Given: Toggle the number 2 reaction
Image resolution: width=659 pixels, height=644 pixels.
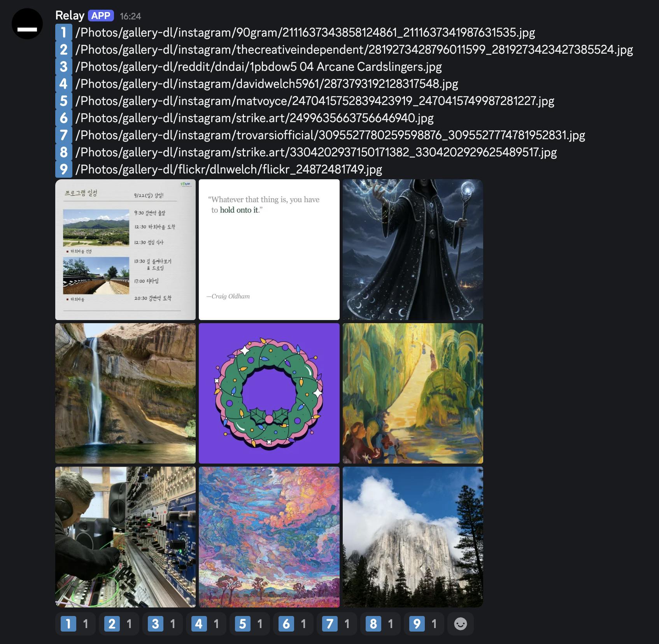Looking at the screenshot, I should [119, 624].
